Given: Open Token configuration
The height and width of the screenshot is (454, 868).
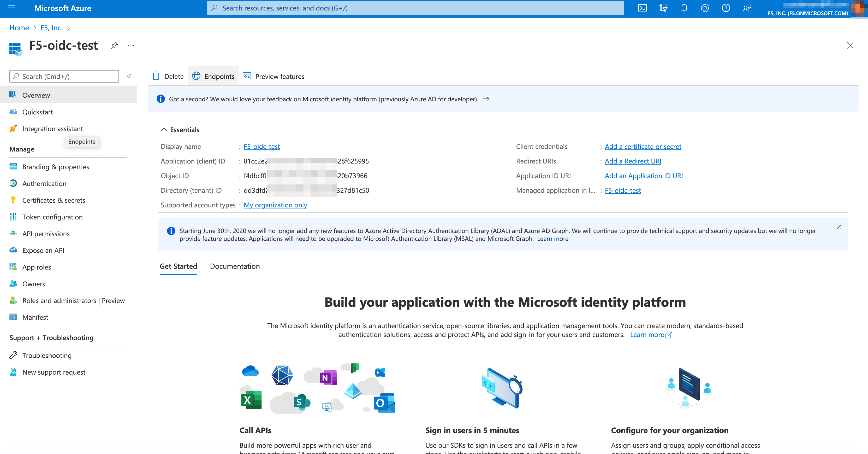Looking at the screenshot, I should 52,217.
